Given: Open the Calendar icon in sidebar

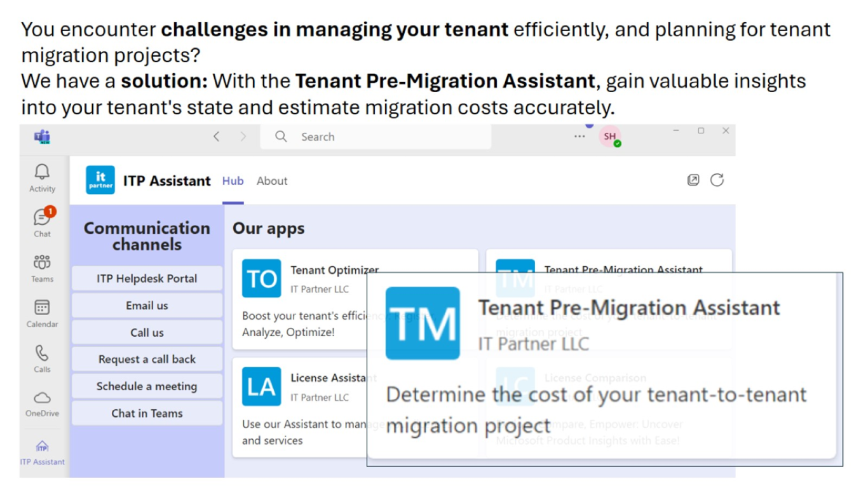Looking at the screenshot, I should tap(42, 308).
